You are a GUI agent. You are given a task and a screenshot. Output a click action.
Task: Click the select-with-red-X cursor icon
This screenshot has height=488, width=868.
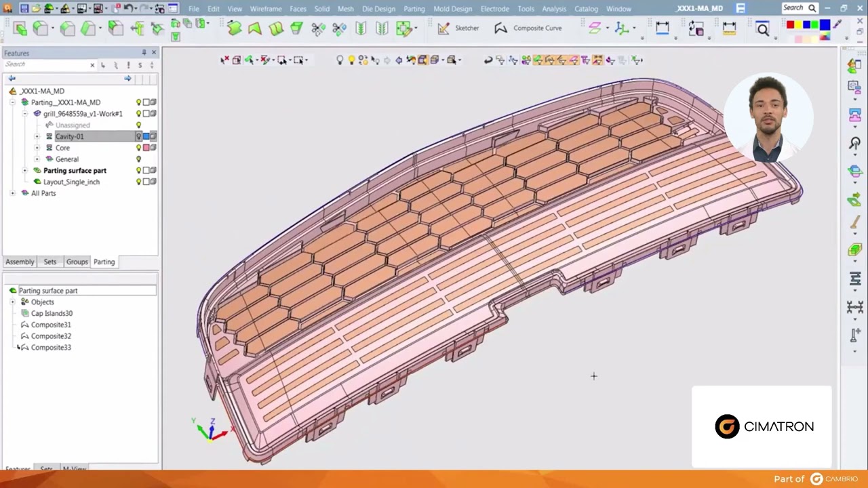(224, 60)
